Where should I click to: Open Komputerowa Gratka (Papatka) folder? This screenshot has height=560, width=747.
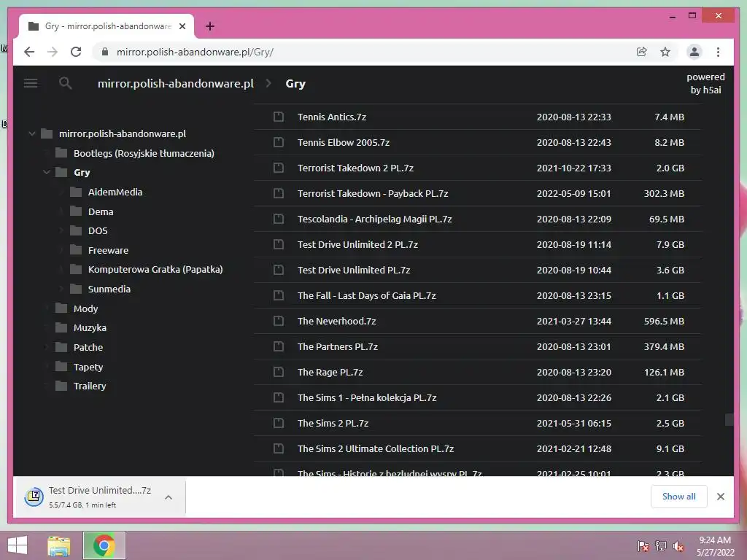[x=155, y=270]
